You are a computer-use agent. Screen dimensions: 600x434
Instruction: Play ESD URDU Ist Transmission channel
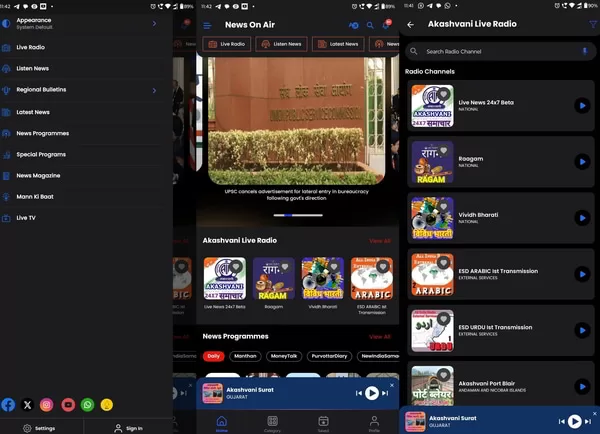tap(582, 331)
